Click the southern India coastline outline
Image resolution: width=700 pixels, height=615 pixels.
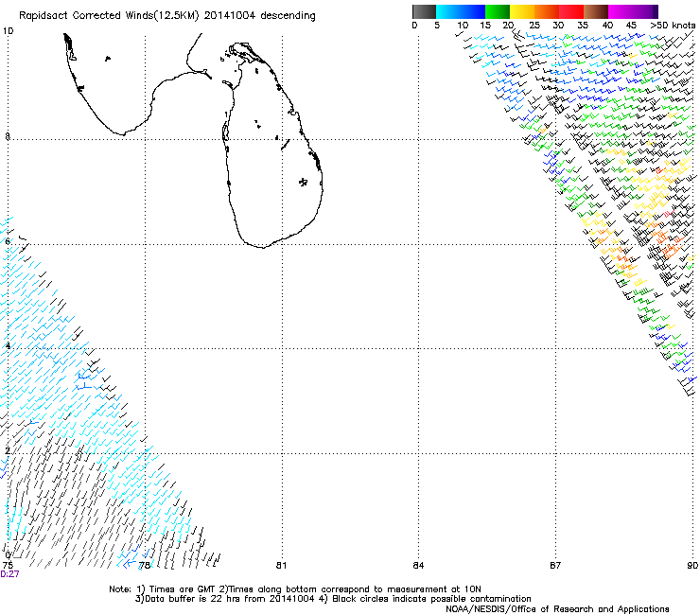138,84
